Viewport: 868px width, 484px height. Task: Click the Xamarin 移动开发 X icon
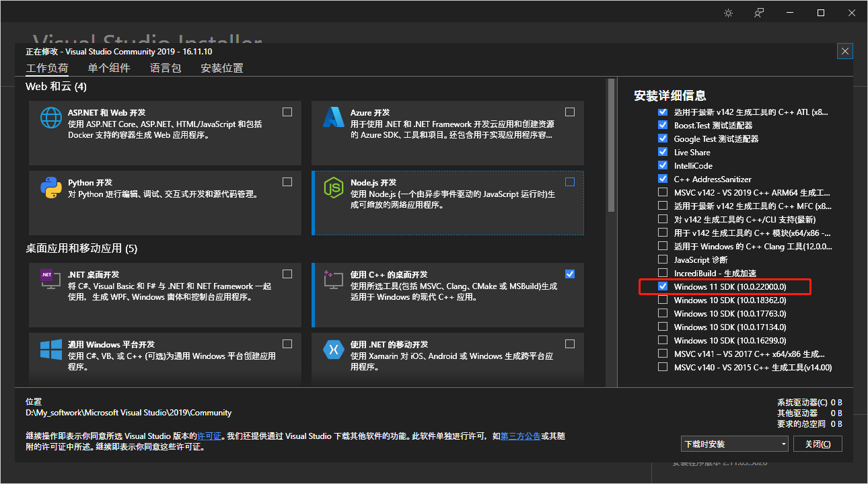tap(334, 350)
